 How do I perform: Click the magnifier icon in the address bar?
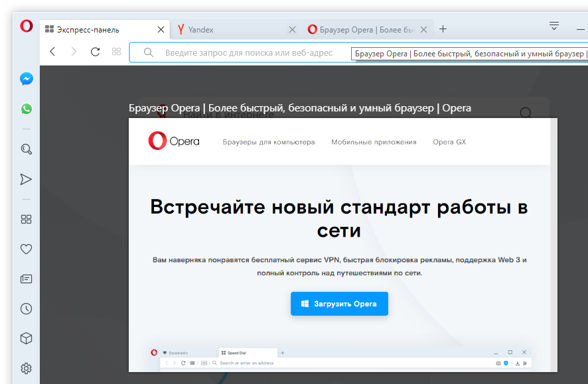(x=149, y=52)
